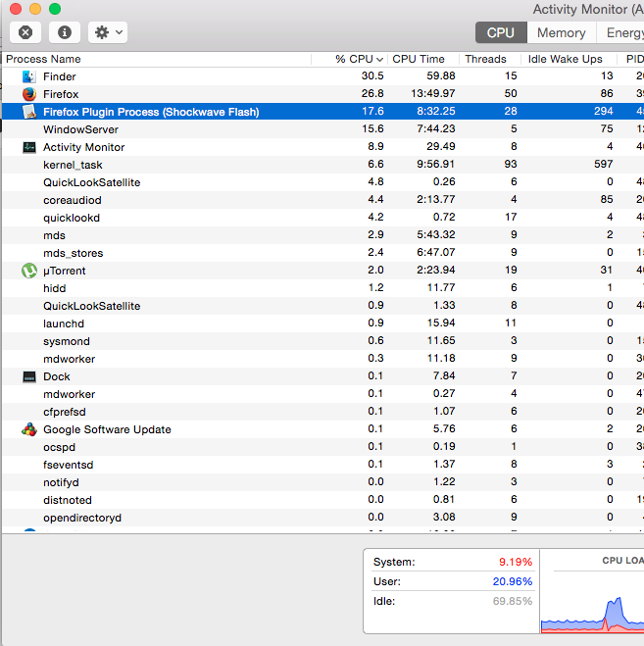
Task: Select the opendirectoryd process row
Action: 323,518
